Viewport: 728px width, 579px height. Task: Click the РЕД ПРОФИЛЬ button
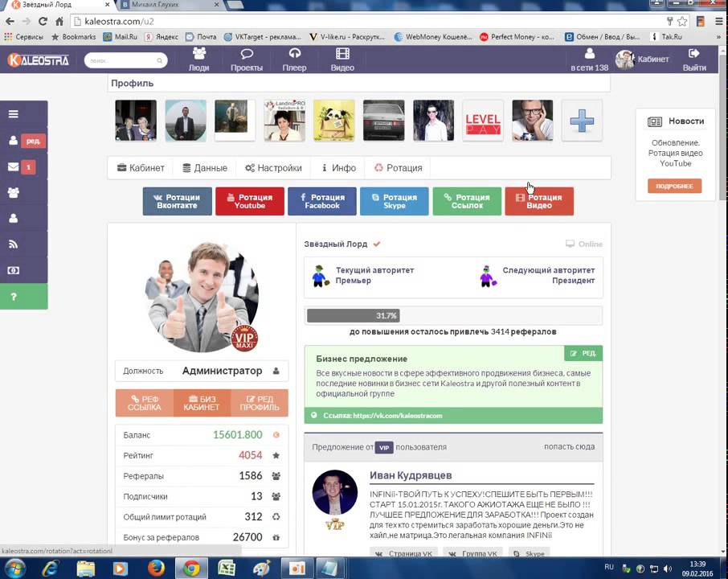[259, 403]
